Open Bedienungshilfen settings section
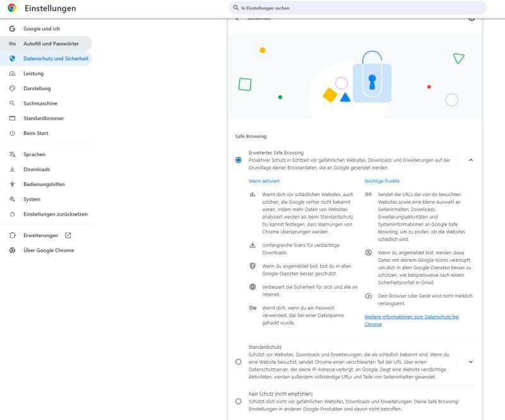505x420 pixels. [x=46, y=184]
